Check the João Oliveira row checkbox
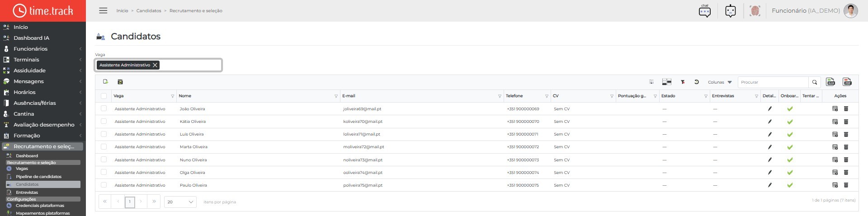The height and width of the screenshot is (216, 868). pos(104,108)
